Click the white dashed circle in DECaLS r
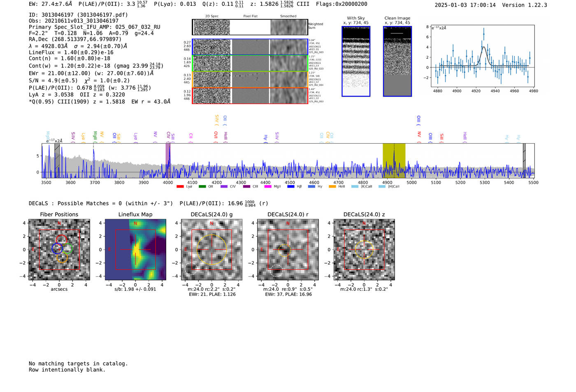576x392 pixels. click(x=276, y=271)
